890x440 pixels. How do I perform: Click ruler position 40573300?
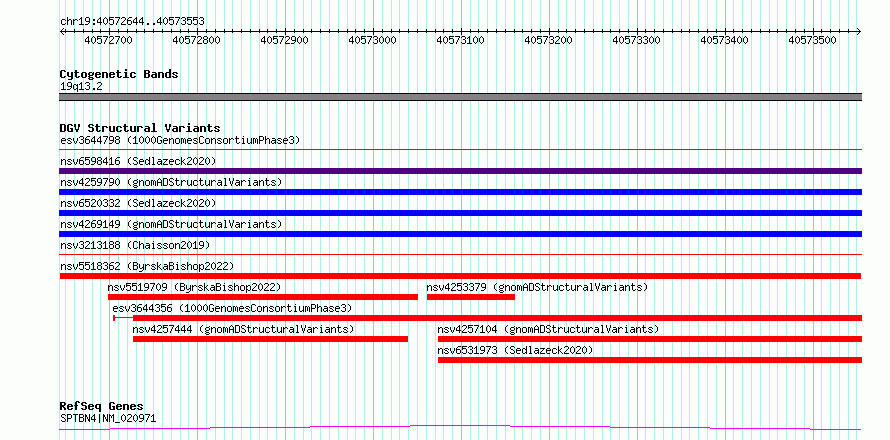pyautogui.click(x=636, y=40)
